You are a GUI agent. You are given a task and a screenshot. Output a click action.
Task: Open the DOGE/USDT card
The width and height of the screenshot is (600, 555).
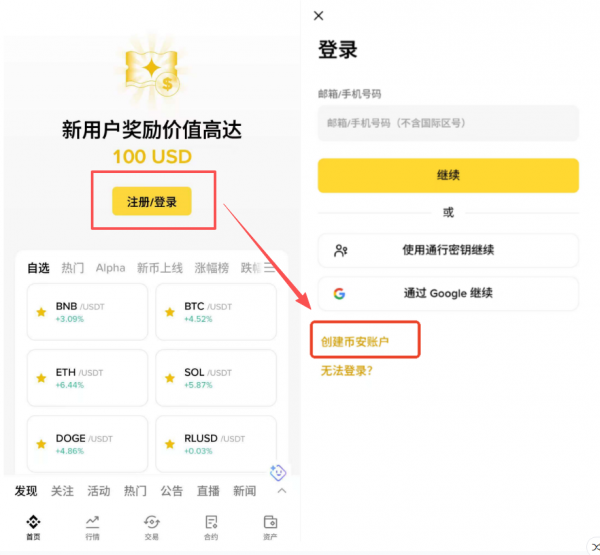87,444
